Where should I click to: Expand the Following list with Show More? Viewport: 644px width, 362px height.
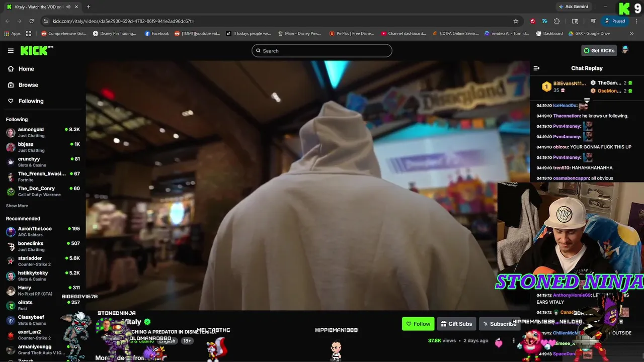pyautogui.click(x=17, y=206)
